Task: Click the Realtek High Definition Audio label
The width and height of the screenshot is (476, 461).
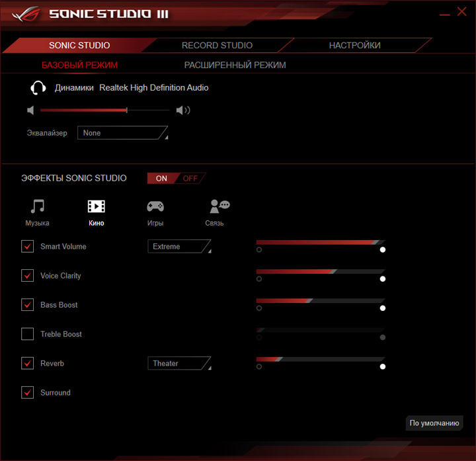Action: pyautogui.click(x=154, y=88)
